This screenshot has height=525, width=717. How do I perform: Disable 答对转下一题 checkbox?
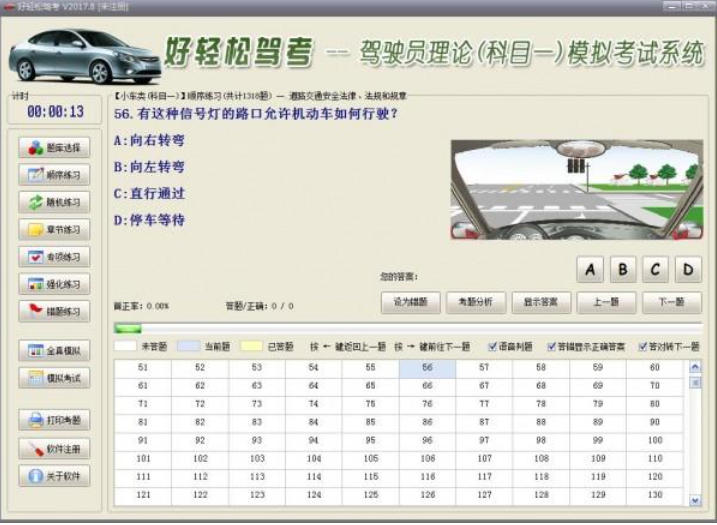[641, 347]
